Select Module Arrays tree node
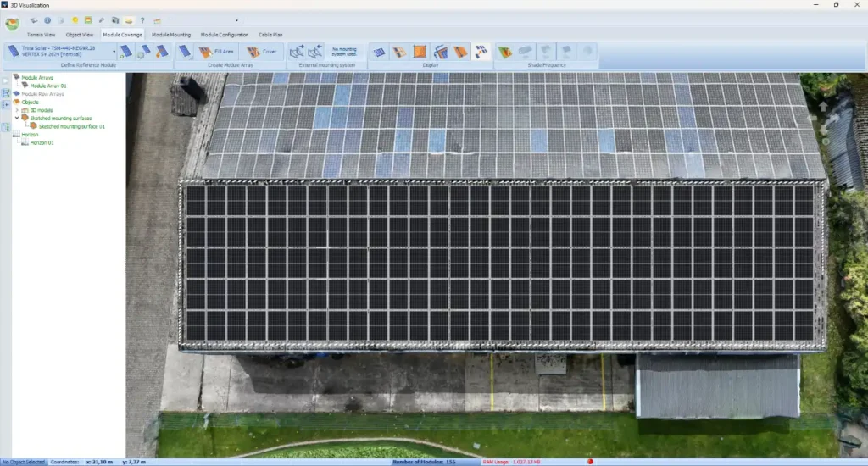The height and width of the screenshot is (466, 868). 37,77
